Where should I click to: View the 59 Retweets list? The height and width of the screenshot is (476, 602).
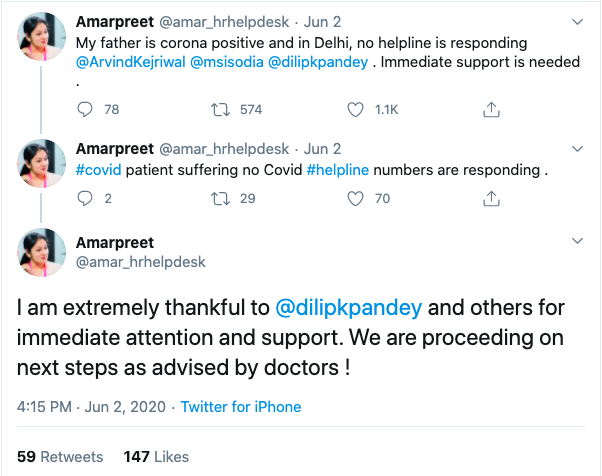click(x=60, y=456)
